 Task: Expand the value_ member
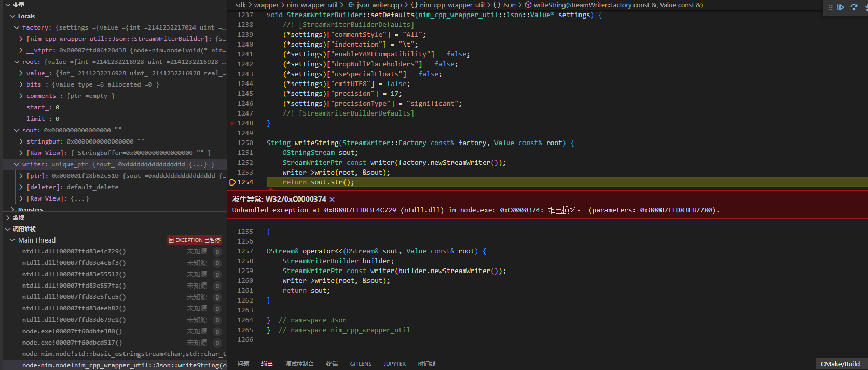(21, 73)
